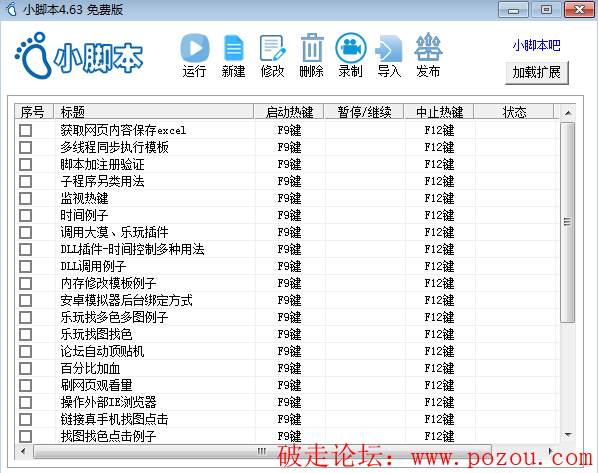Sort by the 标题 column header
This screenshot has width=598, height=473.
point(153,112)
